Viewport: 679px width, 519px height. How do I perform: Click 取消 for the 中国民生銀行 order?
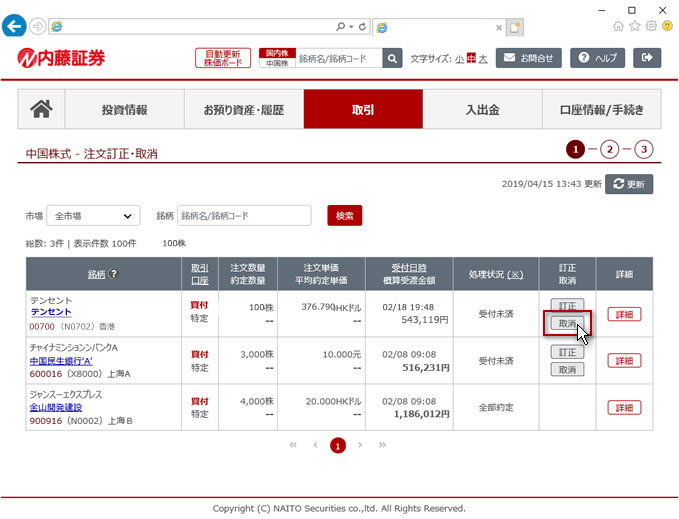(x=567, y=370)
